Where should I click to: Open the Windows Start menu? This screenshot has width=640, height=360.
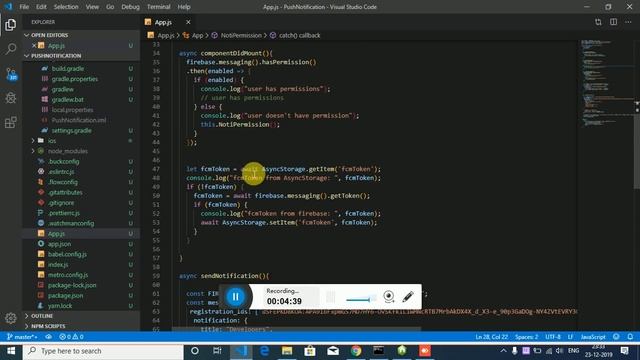point(11,351)
